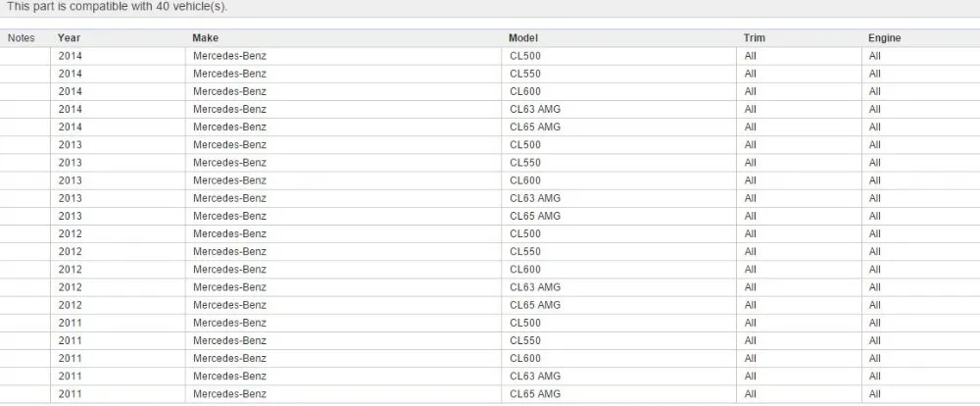Click Mercedes-Benz in the 2014 CL550 row
Image resolution: width=980 pixels, height=406 pixels.
tap(229, 74)
